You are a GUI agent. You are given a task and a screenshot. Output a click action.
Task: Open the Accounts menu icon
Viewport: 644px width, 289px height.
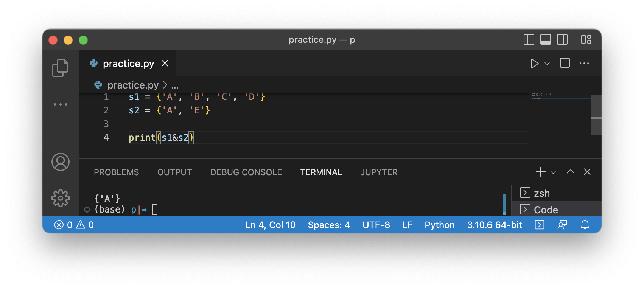(61, 162)
